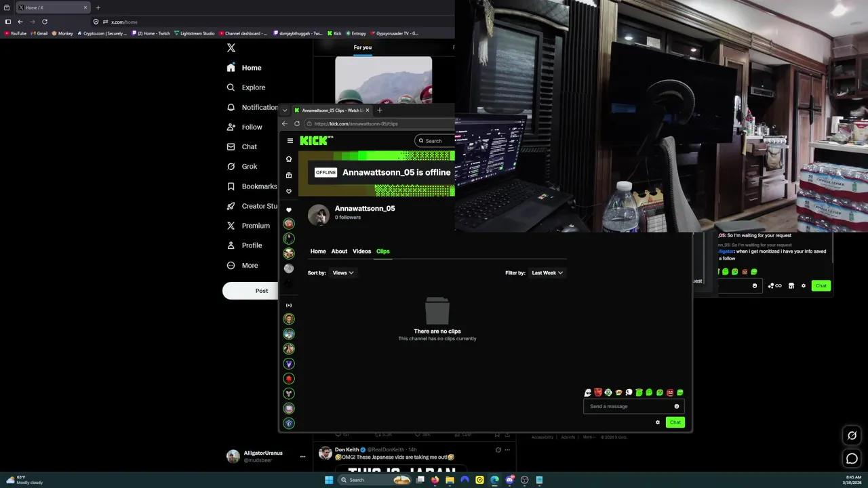Viewport: 868px width, 488px height.
Task: Open the floating messages button on X
Action: tap(852, 459)
